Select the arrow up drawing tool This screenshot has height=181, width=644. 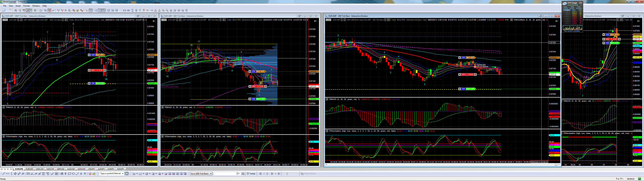click(85, 173)
